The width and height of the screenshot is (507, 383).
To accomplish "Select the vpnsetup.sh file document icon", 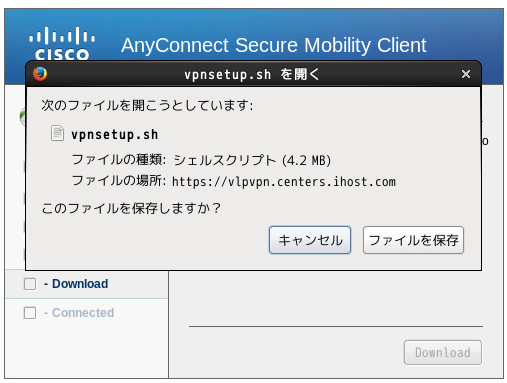I will [57, 133].
